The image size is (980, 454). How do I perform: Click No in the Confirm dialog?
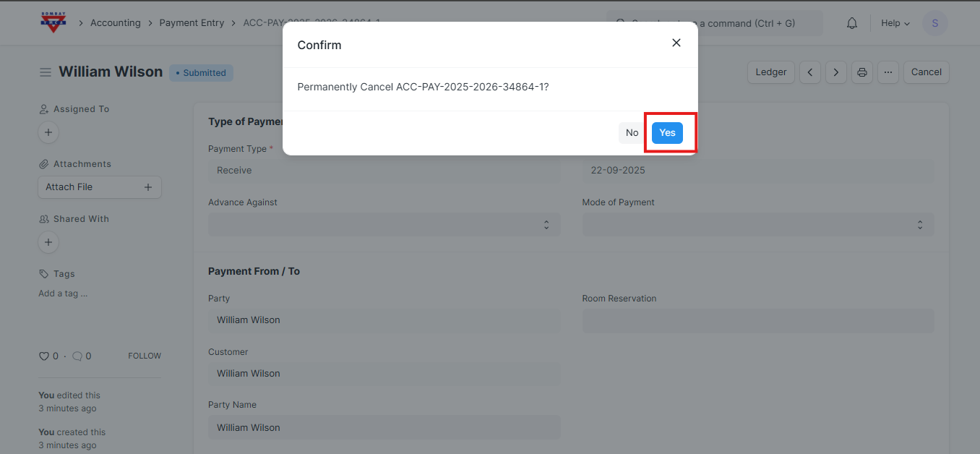coord(632,133)
